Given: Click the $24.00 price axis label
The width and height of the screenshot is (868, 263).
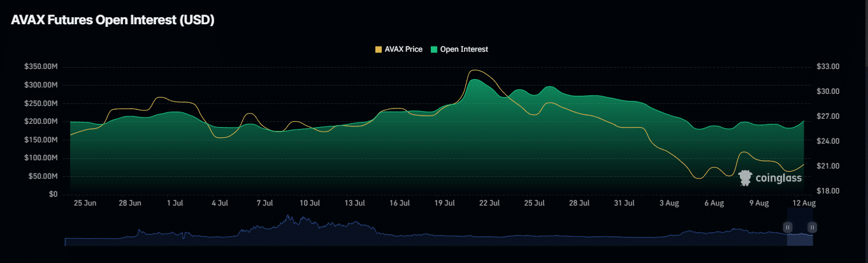Looking at the screenshot, I should click(x=828, y=141).
